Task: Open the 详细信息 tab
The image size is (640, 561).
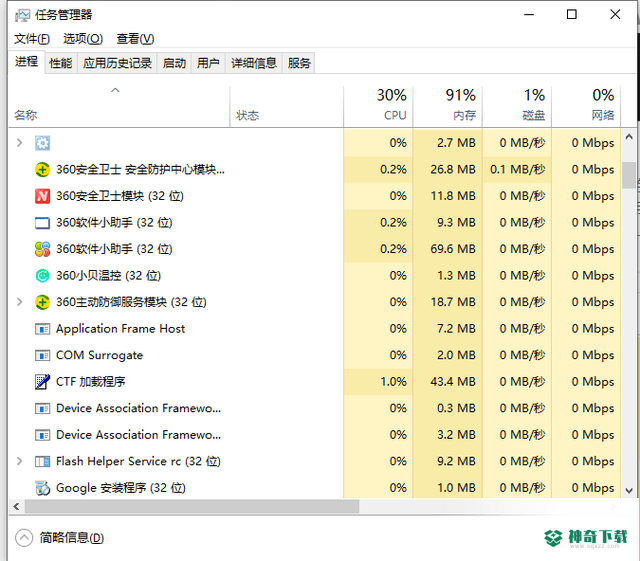Action: coord(254,63)
